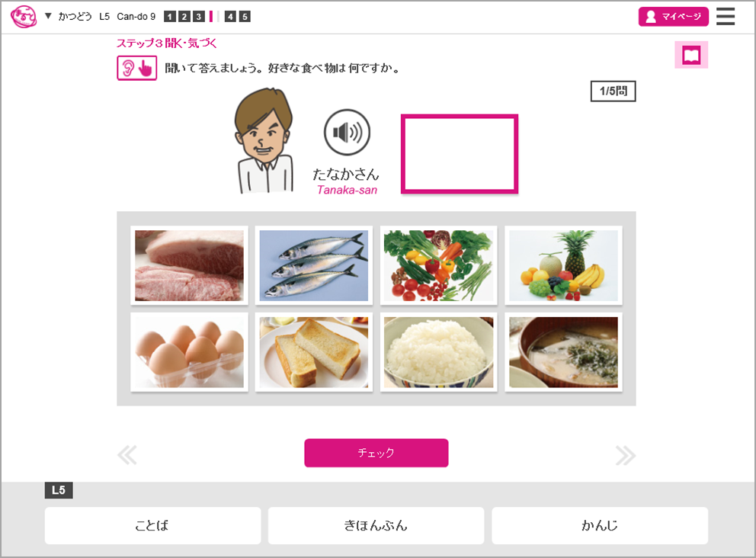Choose the miso soup picture
Screen dimensions: 756x558
click(563, 352)
